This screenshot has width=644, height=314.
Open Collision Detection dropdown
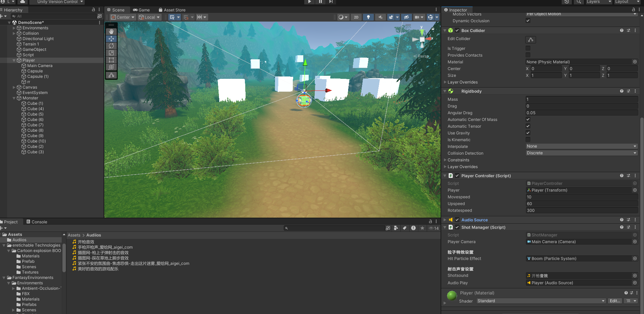coord(582,153)
